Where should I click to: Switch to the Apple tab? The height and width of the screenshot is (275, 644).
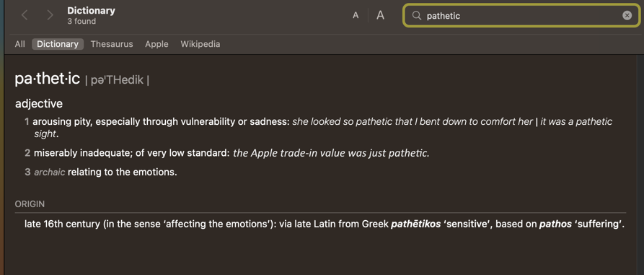coord(156,44)
